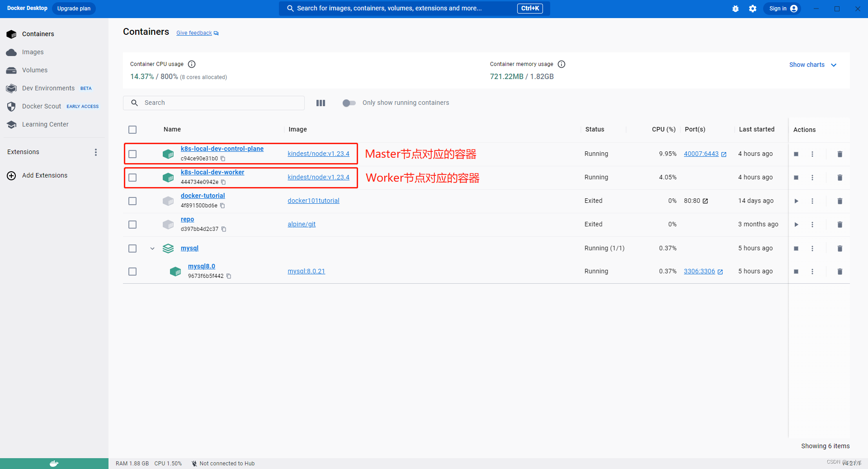Screen dimensions: 868x469
Task: Open the alpine/git image link
Action: [302, 225]
